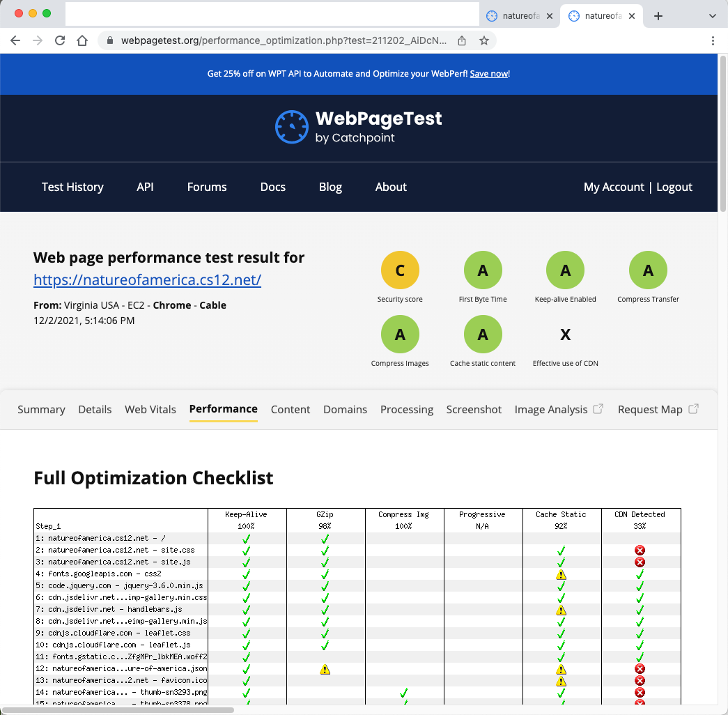
Task: Open Request Map external tab
Action: point(658,409)
